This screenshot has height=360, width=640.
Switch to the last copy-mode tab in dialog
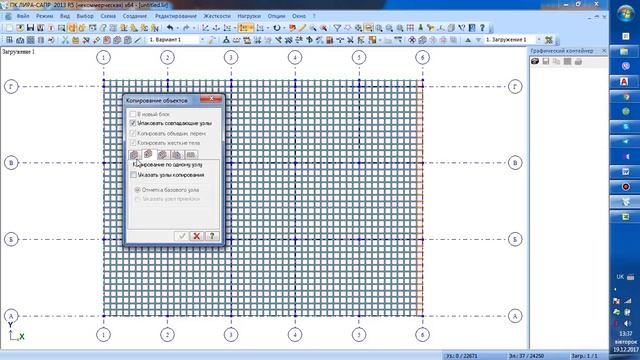click(191, 155)
